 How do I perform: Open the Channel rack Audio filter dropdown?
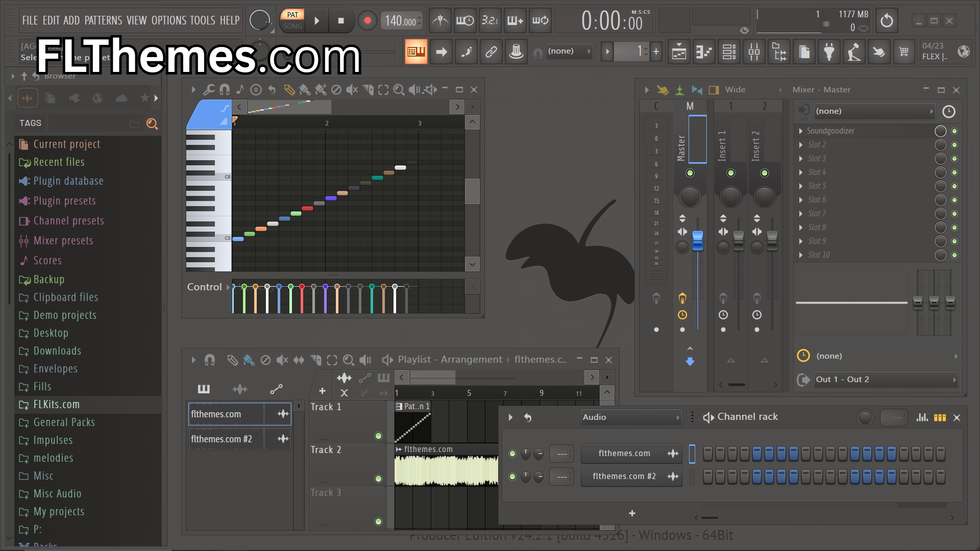click(631, 417)
